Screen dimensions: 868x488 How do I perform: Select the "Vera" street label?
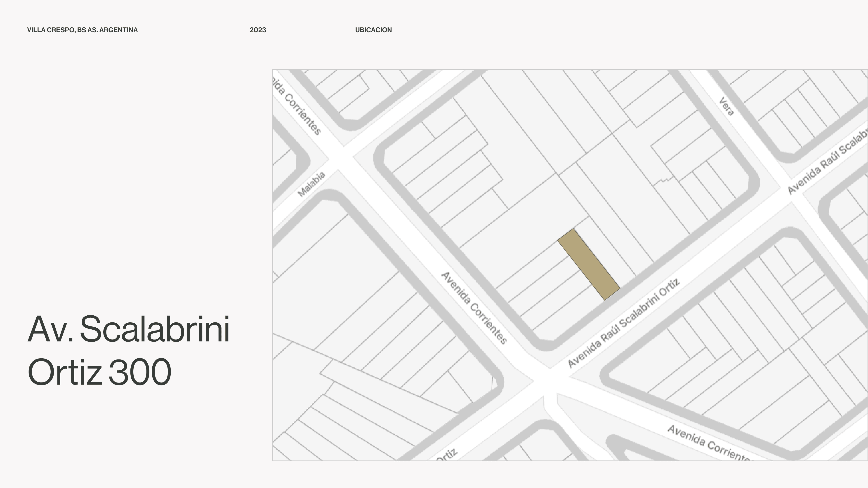pyautogui.click(x=726, y=106)
